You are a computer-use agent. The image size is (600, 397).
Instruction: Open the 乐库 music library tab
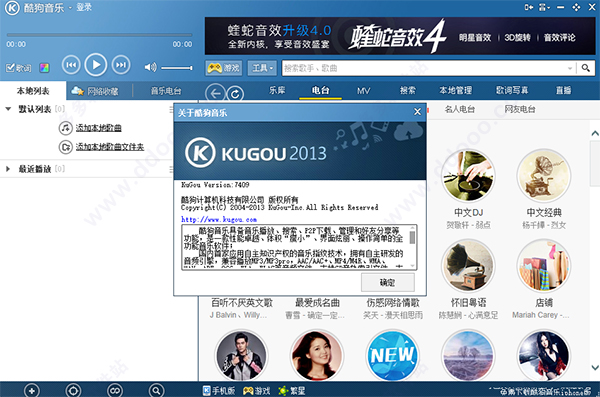click(277, 90)
